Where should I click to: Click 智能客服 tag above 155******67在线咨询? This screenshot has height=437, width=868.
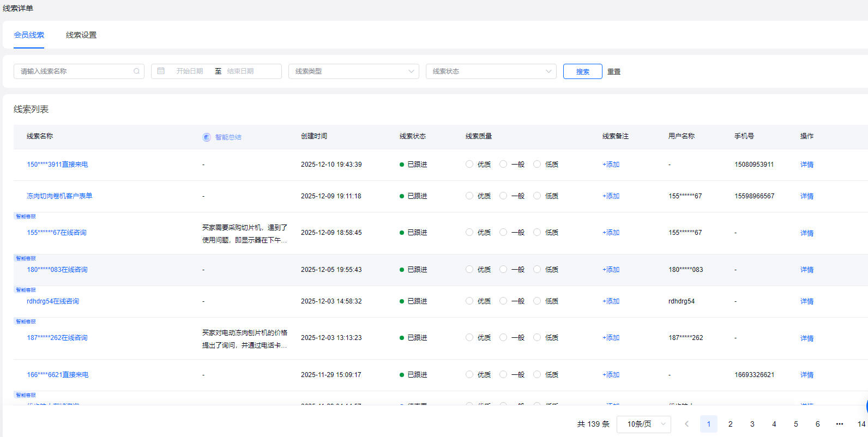[x=26, y=216]
